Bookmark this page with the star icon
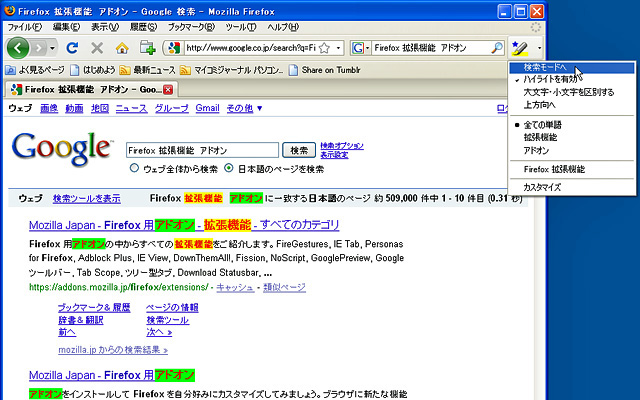Viewport: 640px width, 400px height. (324, 48)
